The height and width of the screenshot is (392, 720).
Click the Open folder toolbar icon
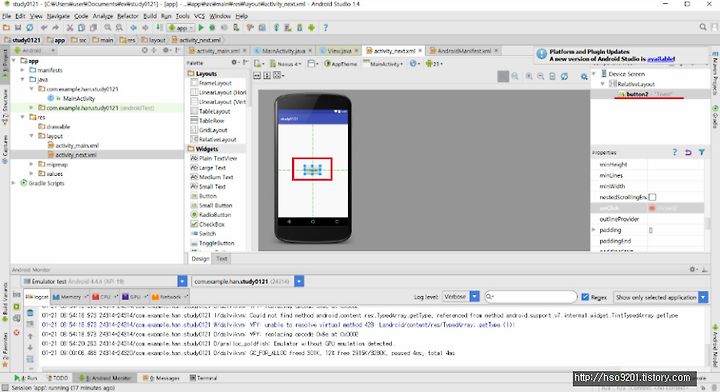(x=6, y=28)
